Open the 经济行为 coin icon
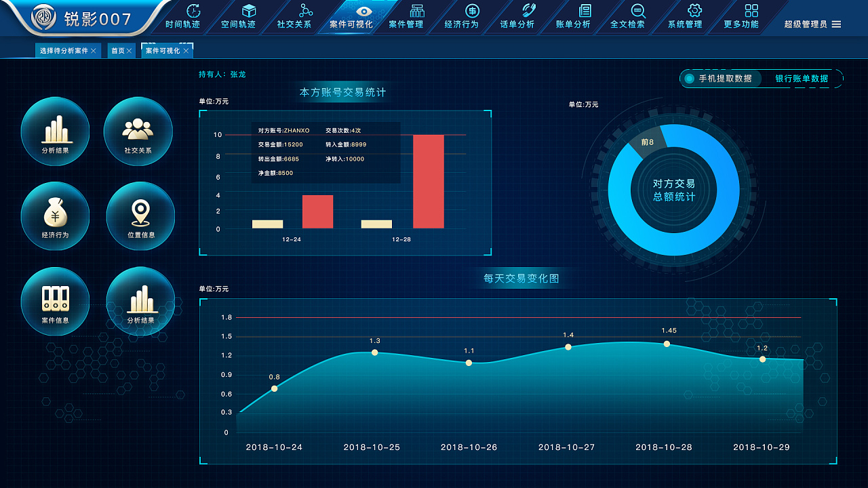Image resolution: width=868 pixels, height=488 pixels. (473, 11)
